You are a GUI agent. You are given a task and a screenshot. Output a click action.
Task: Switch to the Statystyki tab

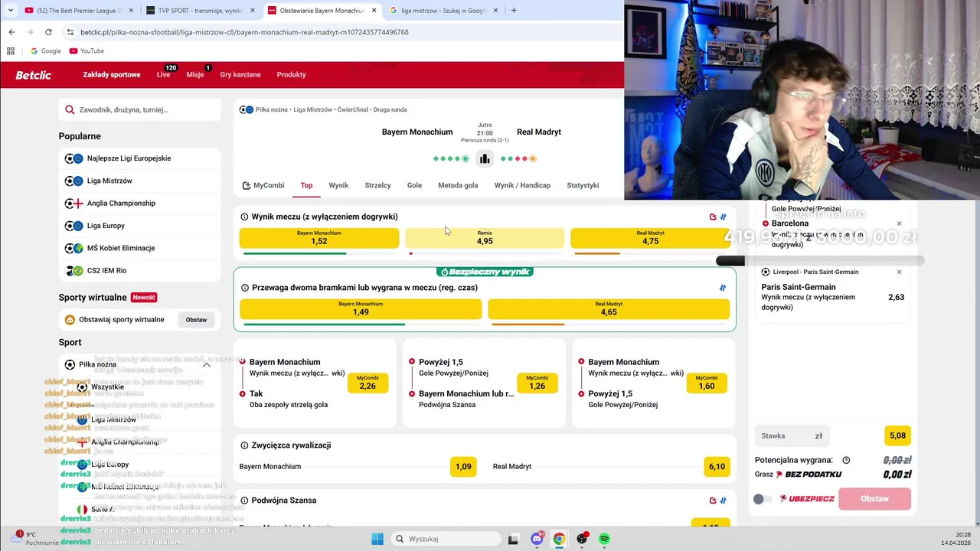tap(583, 185)
